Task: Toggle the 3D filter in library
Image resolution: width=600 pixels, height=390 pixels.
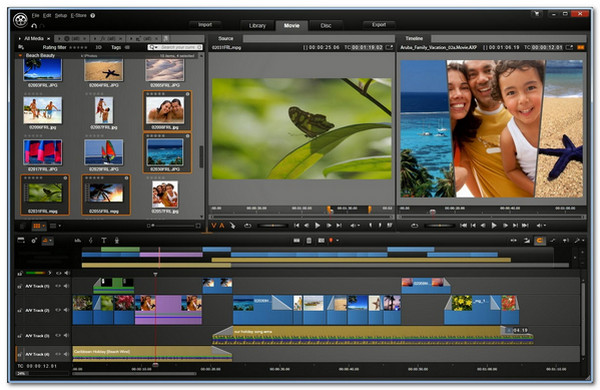Action: click(98, 47)
